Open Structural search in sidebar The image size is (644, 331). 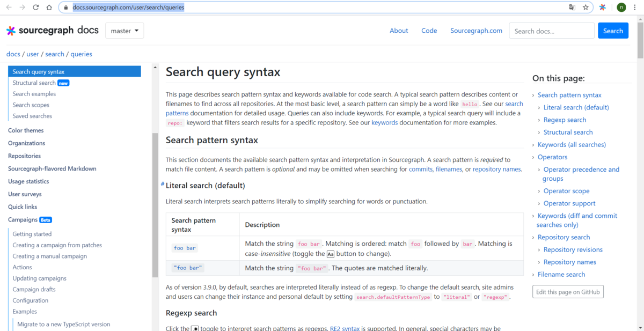(x=34, y=83)
